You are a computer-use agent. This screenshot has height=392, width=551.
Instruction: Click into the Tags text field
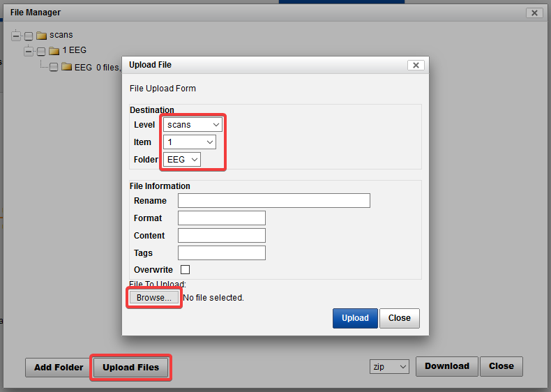tap(221, 253)
